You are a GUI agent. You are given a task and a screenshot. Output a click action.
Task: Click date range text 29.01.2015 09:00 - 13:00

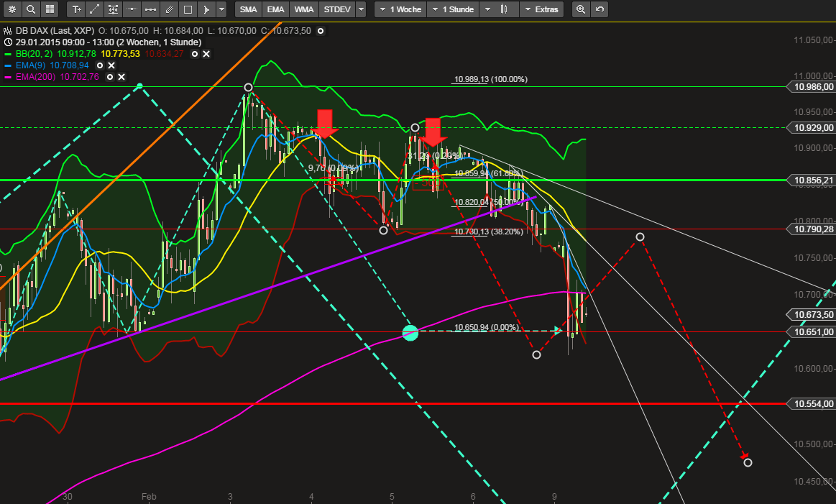pyautogui.click(x=65, y=42)
